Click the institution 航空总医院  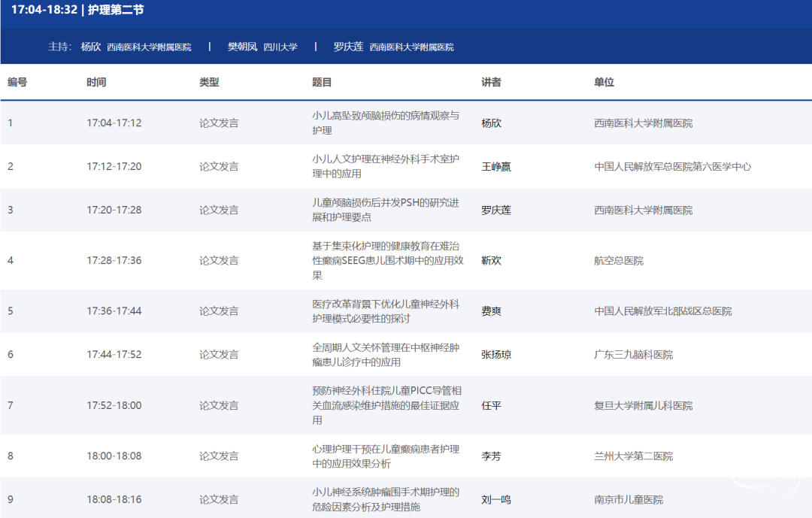pyautogui.click(x=619, y=261)
